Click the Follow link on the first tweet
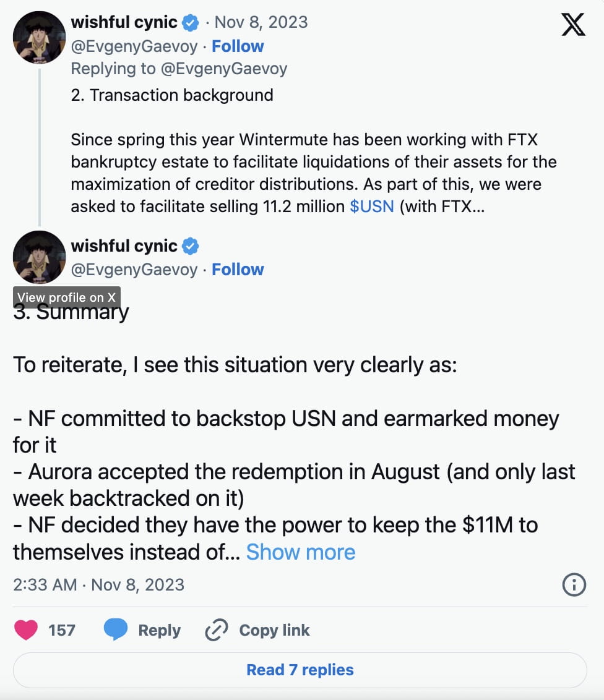Image resolution: width=604 pixels, height=700 pixels. (x=238, y=46)
